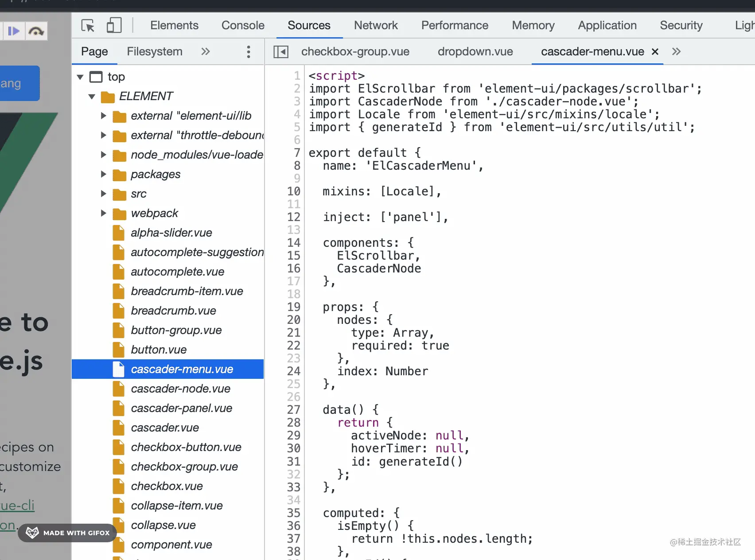Open checkbox.vue file

coord(167,486)
